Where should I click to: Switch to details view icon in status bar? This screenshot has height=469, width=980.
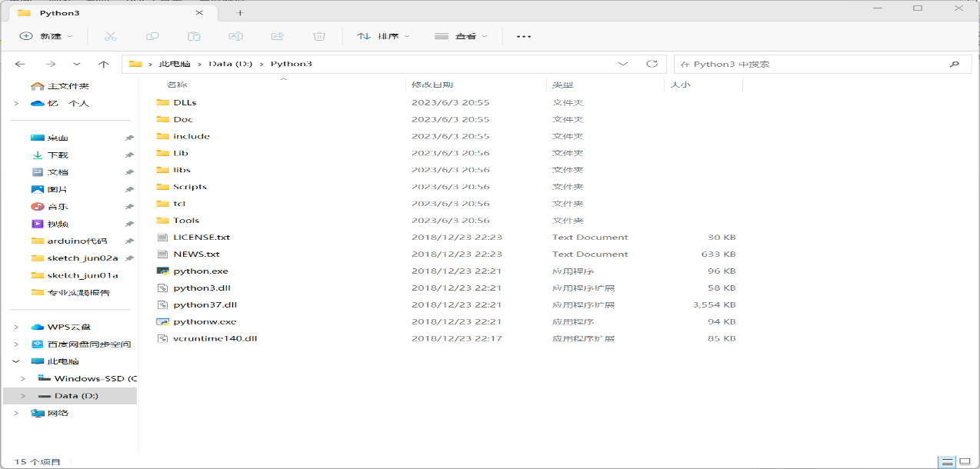[x=948, y=462]
